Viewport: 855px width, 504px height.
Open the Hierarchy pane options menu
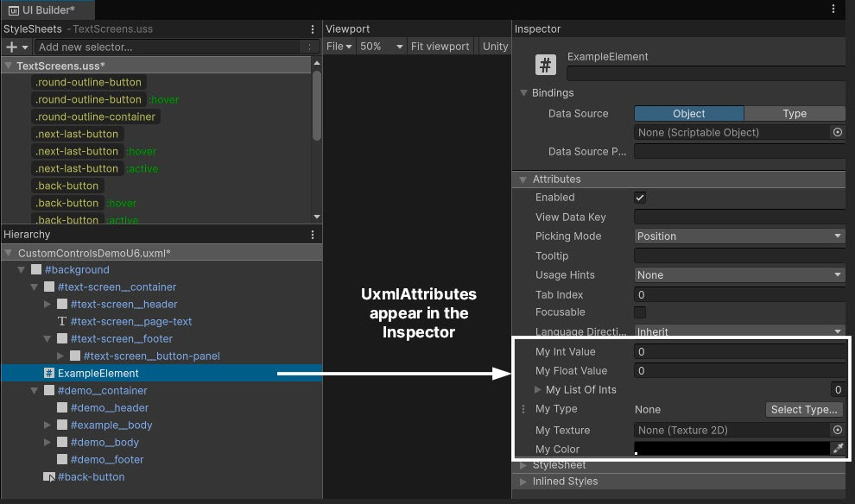pyautogui.click(x=313, y=234)
